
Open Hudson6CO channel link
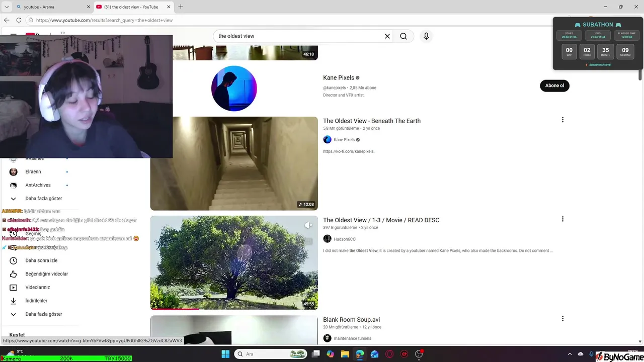(x=345, y=239)
